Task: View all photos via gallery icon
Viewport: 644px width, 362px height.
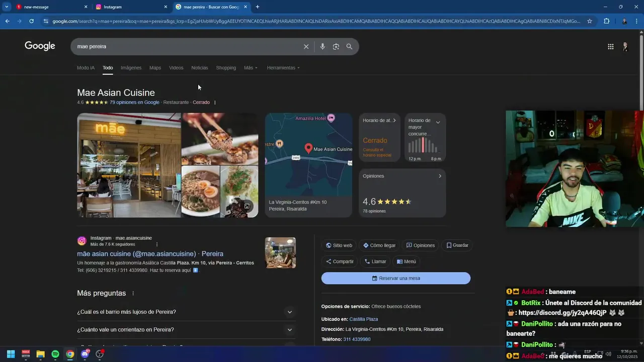Action: coord(247,206)
